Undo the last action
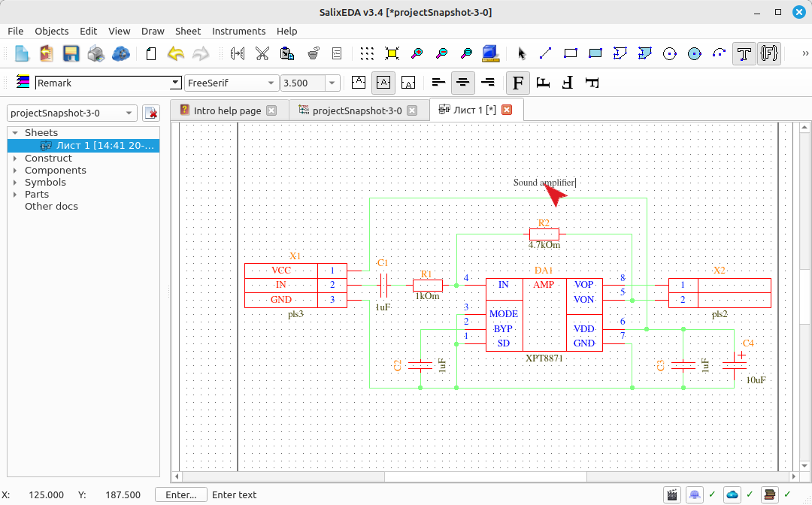 coord(175,53)
